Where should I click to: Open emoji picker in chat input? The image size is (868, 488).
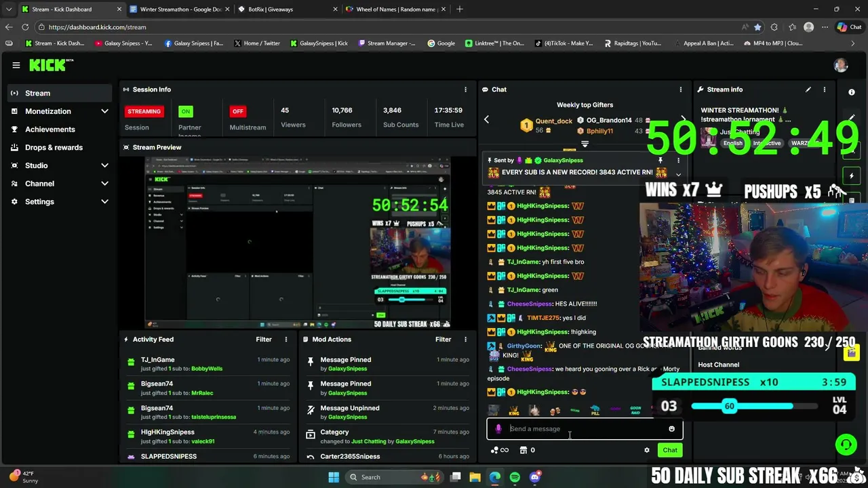(671, 429)
